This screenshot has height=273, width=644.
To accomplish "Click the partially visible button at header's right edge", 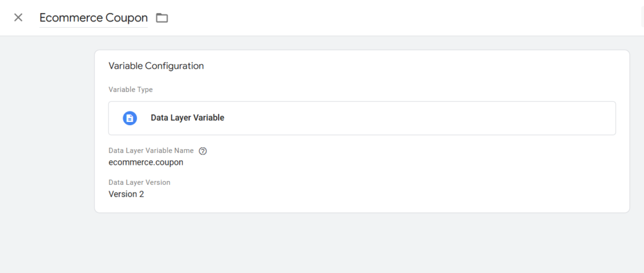I will tap(642, 18).
